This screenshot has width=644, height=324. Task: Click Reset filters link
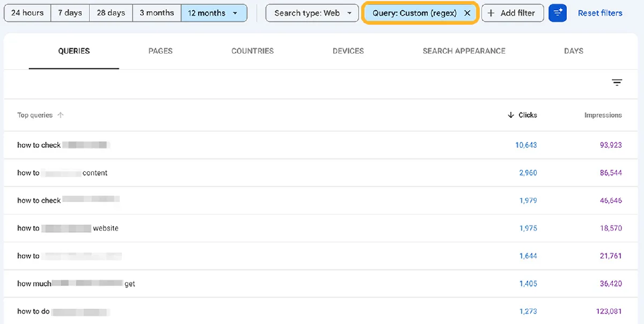coord(600,13)
